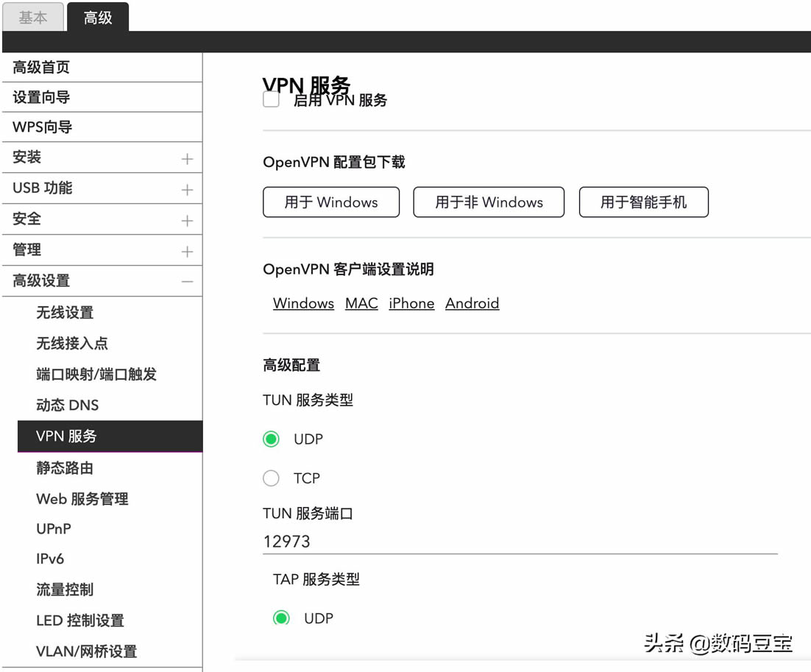Enable the 启用 VPN 服务 checkbox
This screenshot has height=672, width=811.
point(271,99)
